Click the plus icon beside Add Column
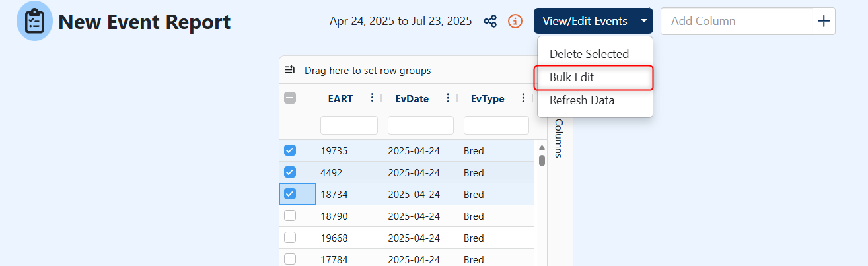Image resolution: width=868 pixels, height=266 pixels. click(x=824, y=21)
